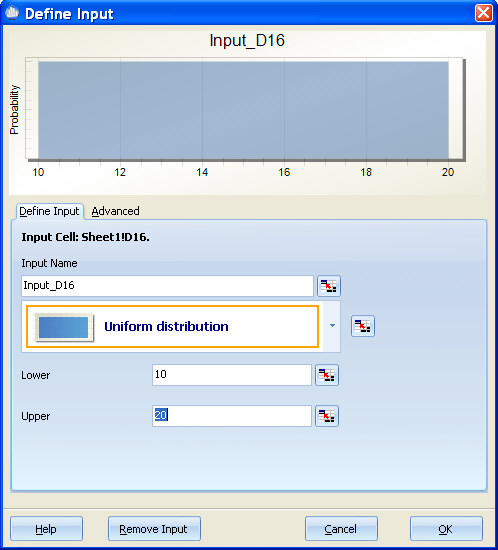Click the Probability axis label

tap(14, 109)
